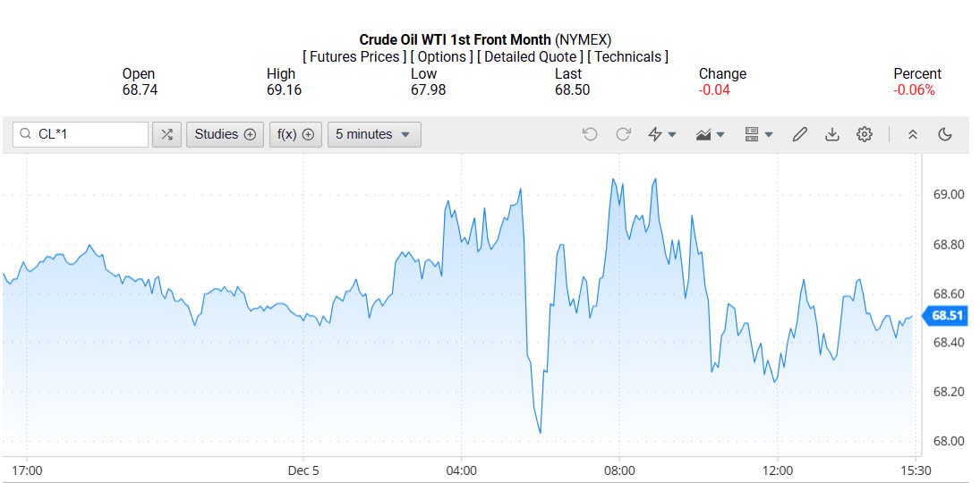Screen dimensions: 980x483
Task: Go to the Options link
Action: point(441,56)
